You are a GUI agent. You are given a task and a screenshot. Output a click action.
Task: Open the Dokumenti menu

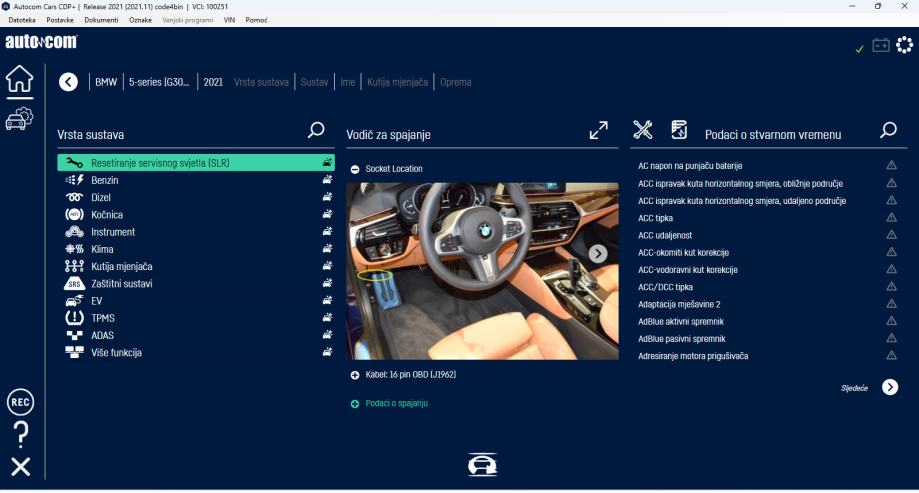101,20
